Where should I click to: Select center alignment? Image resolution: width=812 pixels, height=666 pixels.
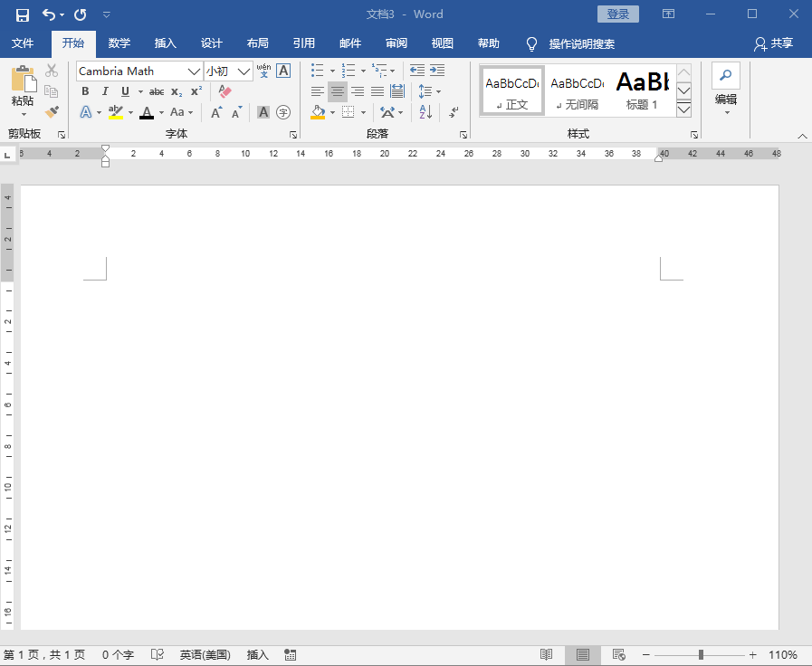coord(337,91)
